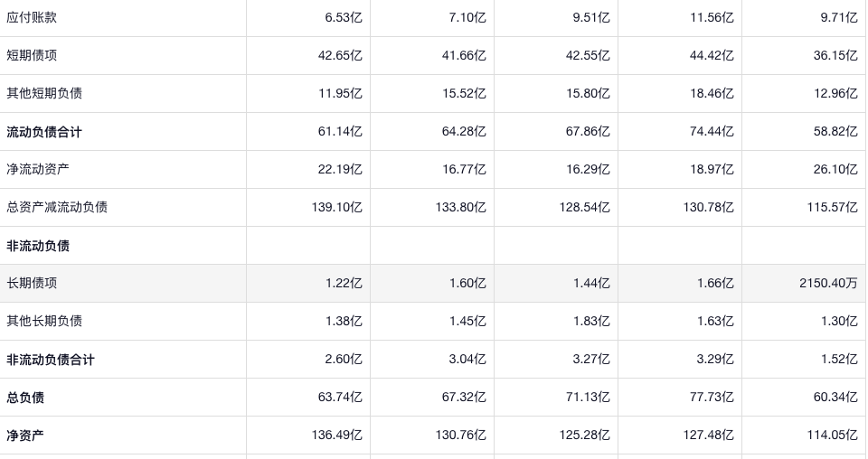The height and width of the screenshot is (459, 868).
Task: Click the 应付账款 row label
Action: coord(32,17)
